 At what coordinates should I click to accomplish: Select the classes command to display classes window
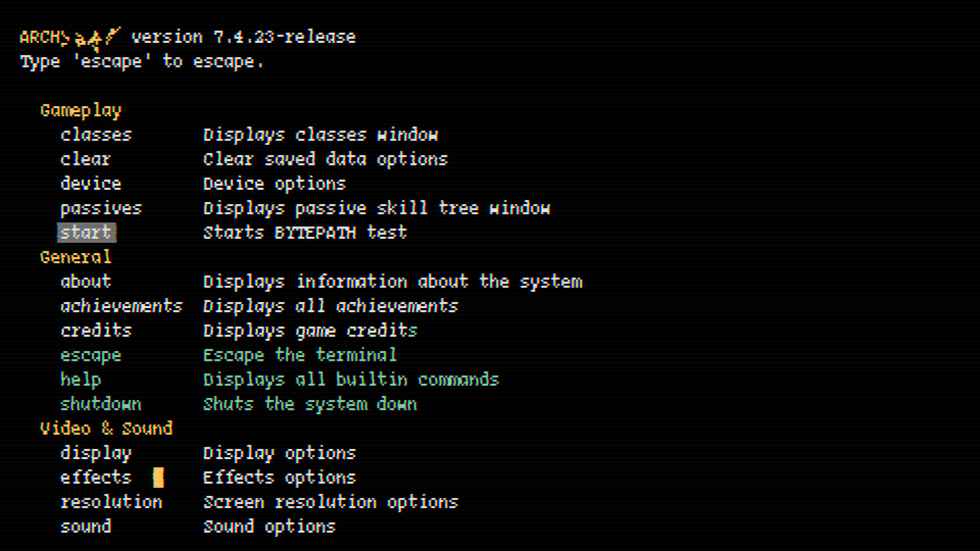[x=96, y=135]
